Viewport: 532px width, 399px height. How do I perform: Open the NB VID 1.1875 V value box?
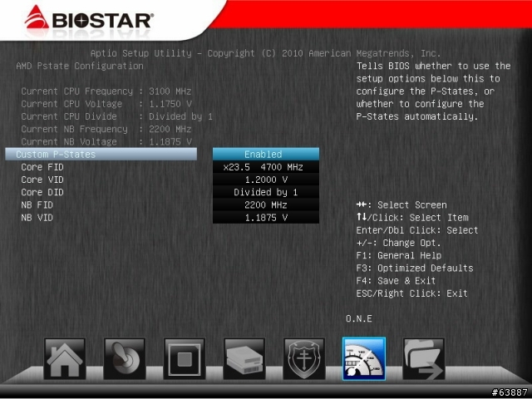pyautogui.click(x=266, y=218)
